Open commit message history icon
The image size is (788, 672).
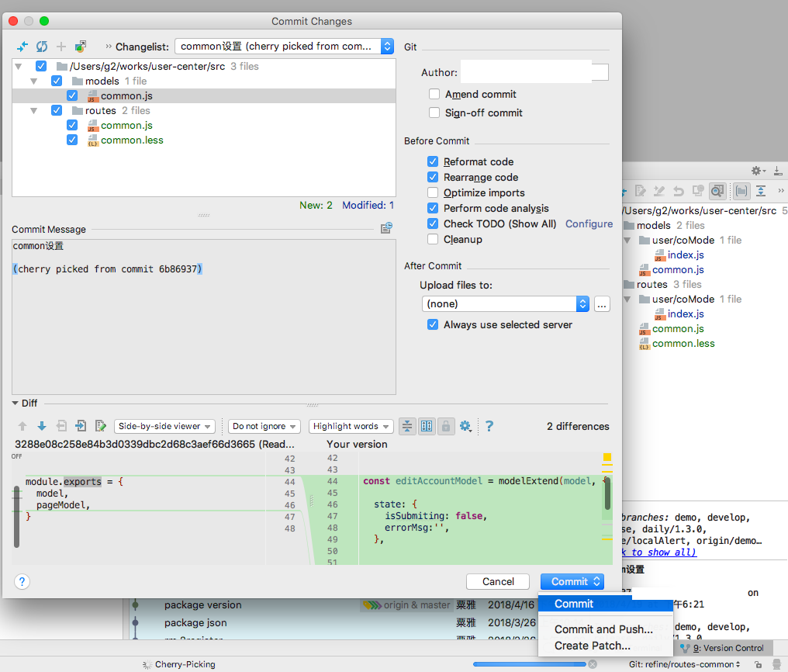point(386,228)
